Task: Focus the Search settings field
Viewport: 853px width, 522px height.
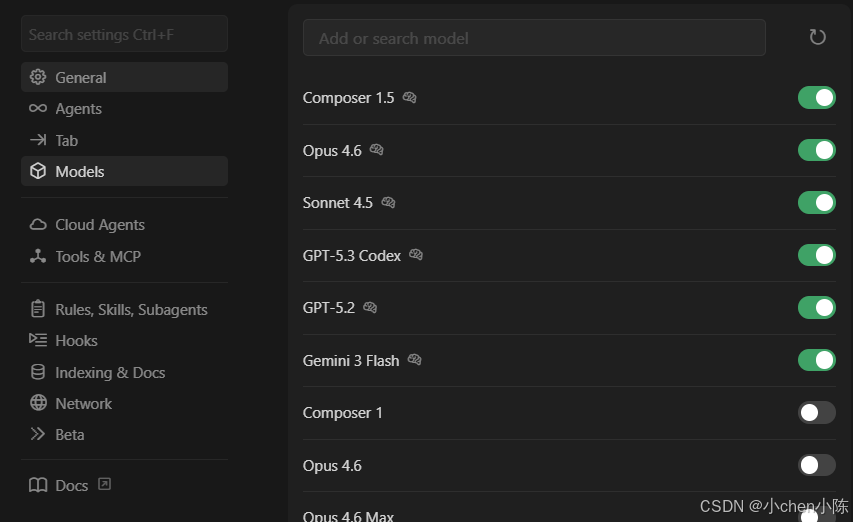Action: [x=124, y=34]
